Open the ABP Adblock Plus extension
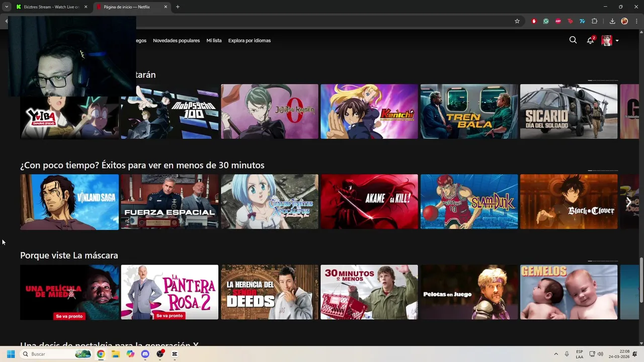Screen dimensions: 644x362 point(558,21)
